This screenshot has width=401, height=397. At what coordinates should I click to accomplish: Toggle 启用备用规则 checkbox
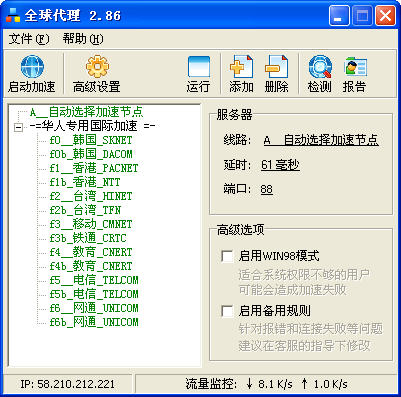click(227, 311)
